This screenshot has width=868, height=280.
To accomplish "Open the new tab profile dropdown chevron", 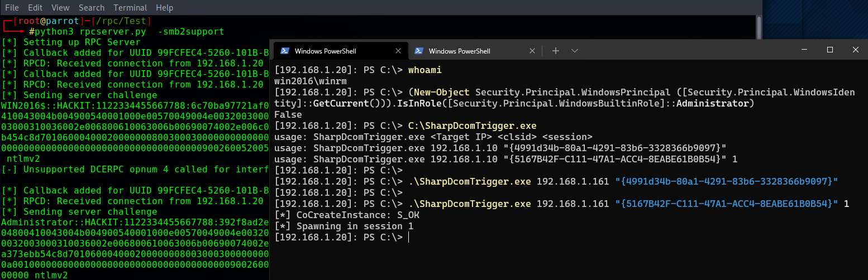I will [x=575, y=51].
